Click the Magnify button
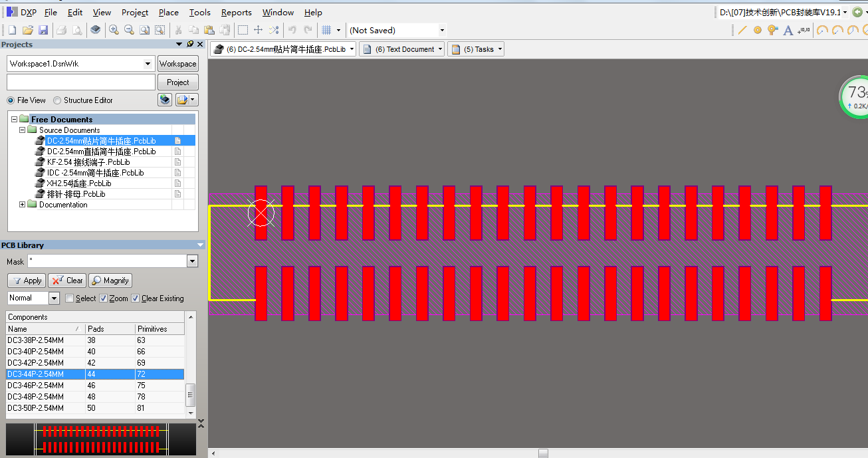Image resolution: width=868 pixels, height=458 pixels. click(110, 281)
